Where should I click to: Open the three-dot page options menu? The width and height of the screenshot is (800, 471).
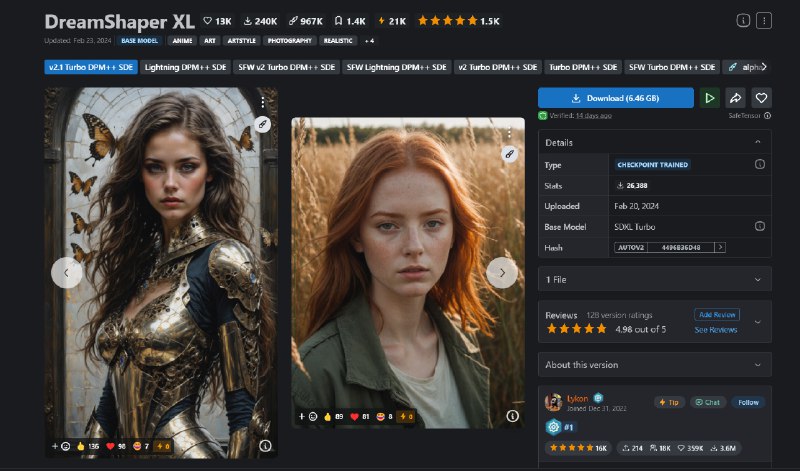click(764, 20)
